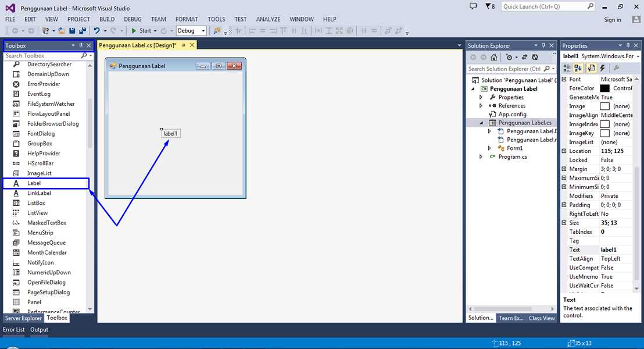This screenshot has height=349, width=644.
Task: Expand the Padding property group
Action: point(564,205)
